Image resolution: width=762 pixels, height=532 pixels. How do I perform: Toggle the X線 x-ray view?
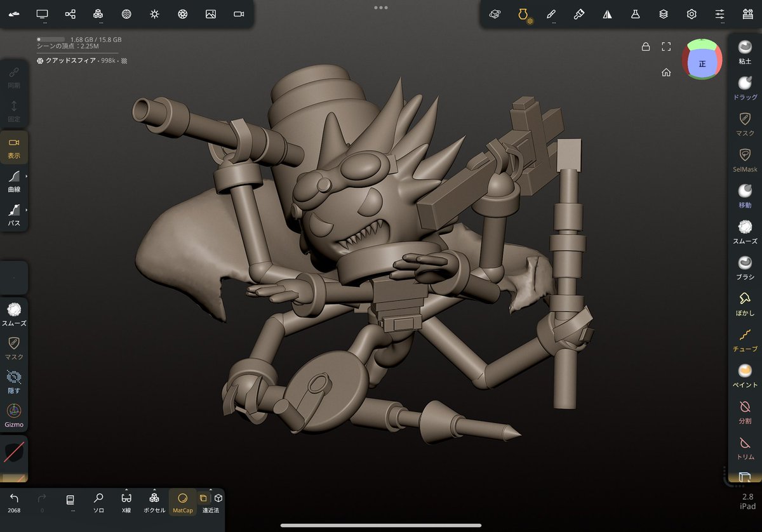point(126,502)
